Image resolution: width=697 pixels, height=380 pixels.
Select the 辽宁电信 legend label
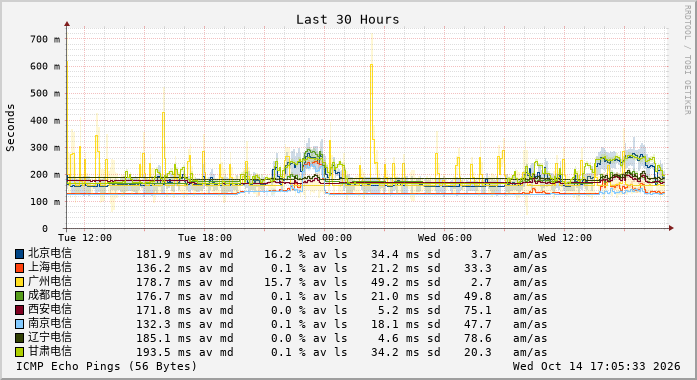(x=50, y=337)
